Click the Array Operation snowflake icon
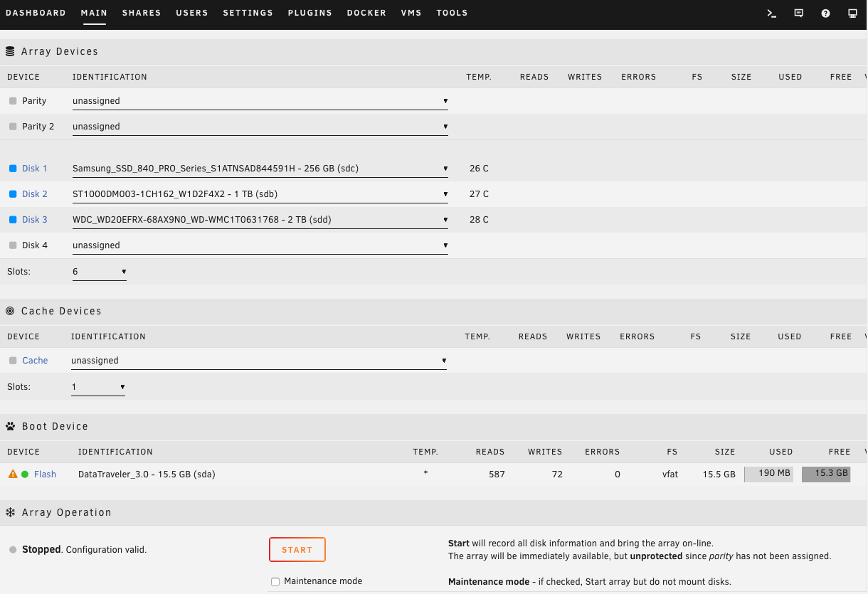This screenshot has height=594, width=868. pos(11,512)
